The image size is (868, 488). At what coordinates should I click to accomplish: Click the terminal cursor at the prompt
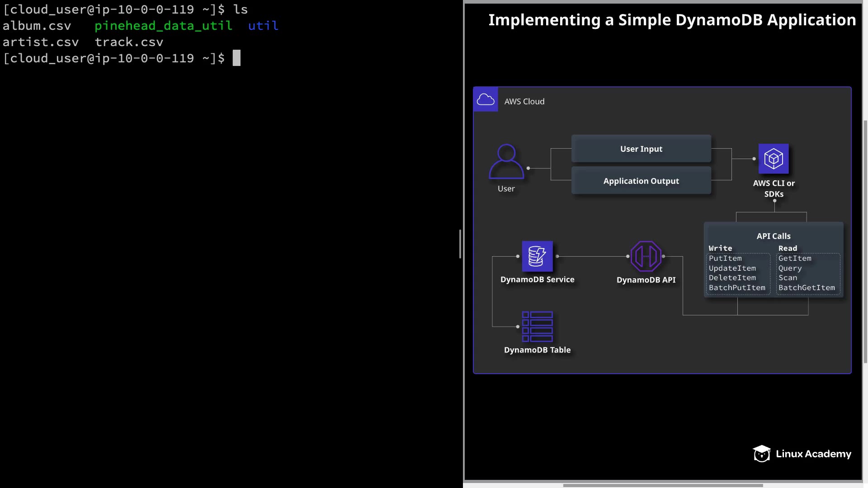[236, 58]
